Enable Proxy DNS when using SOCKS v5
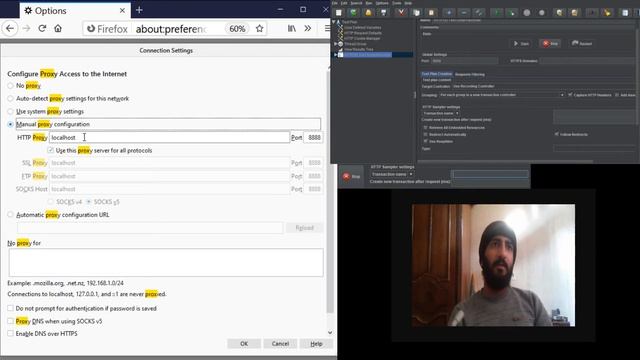 (x=10, y=321)
